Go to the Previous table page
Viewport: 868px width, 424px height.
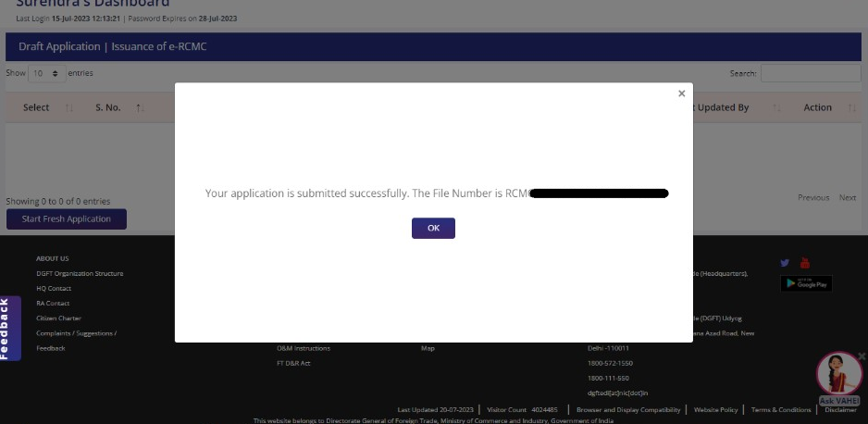pos(813,198)
